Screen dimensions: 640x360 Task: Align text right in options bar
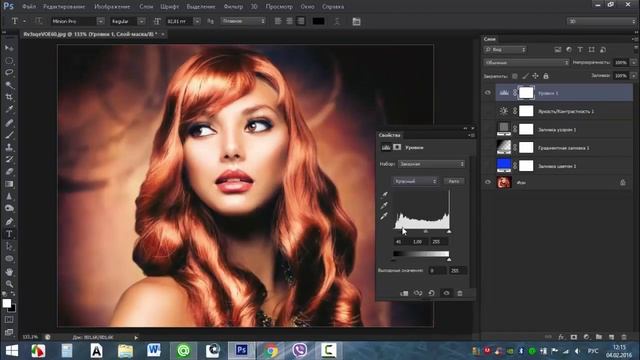coord(301,21)
